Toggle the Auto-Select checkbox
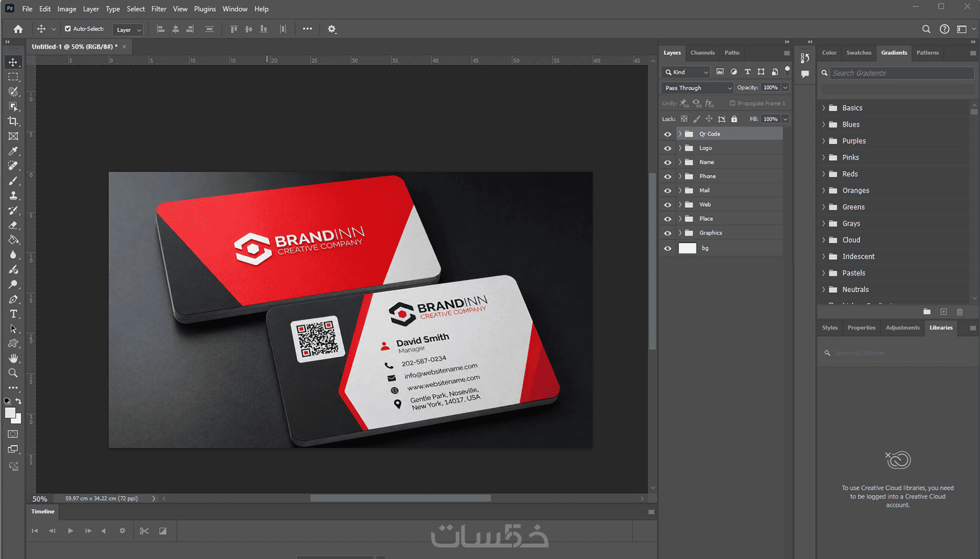 click(x=68, y=29)
